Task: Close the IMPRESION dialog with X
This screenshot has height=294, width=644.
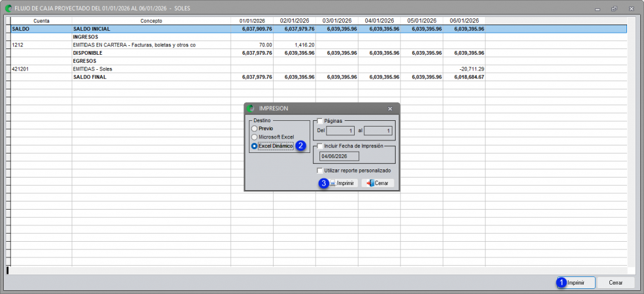Action: (x=390, y=108)
